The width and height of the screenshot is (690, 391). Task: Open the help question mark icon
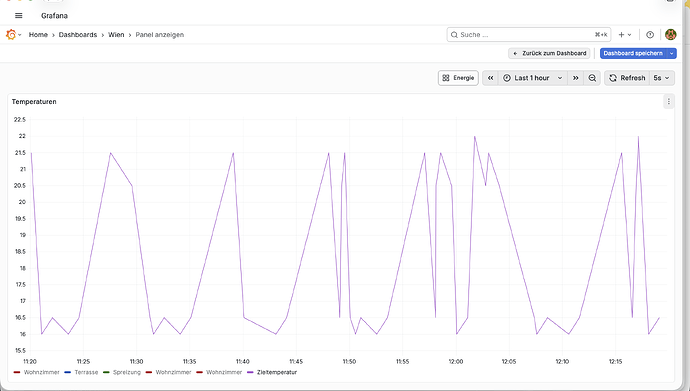[650, 35]
